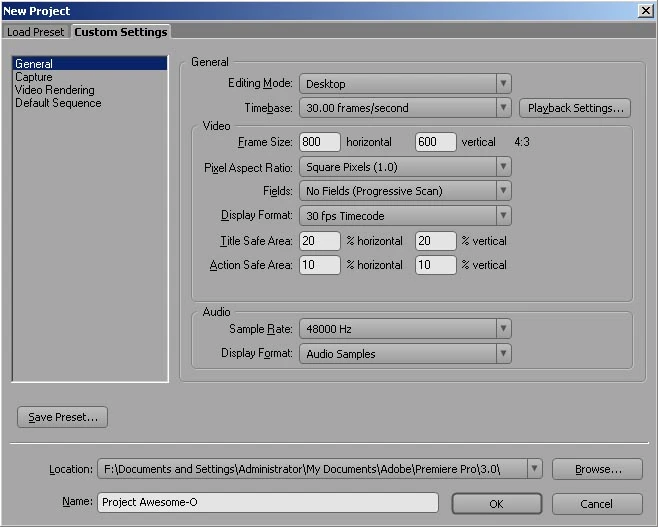The width and height of the screenshot is (658, 527).
Task: Select the Custom Settings tab
Action: [121, 32]
